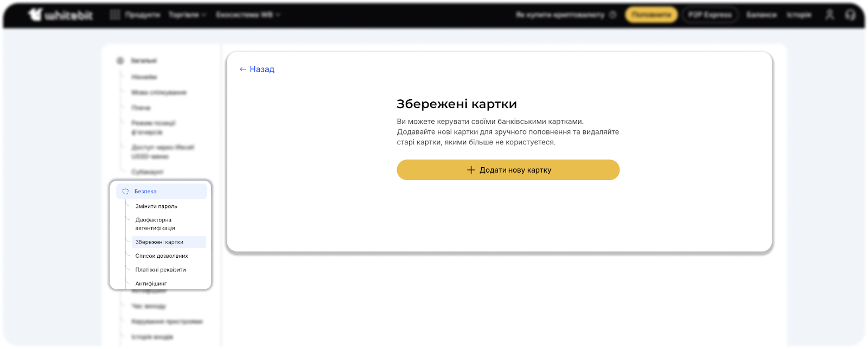Open the Продукти grid menu icon
868x349 pixels.
pyautogui.click(x=115, y=15)
